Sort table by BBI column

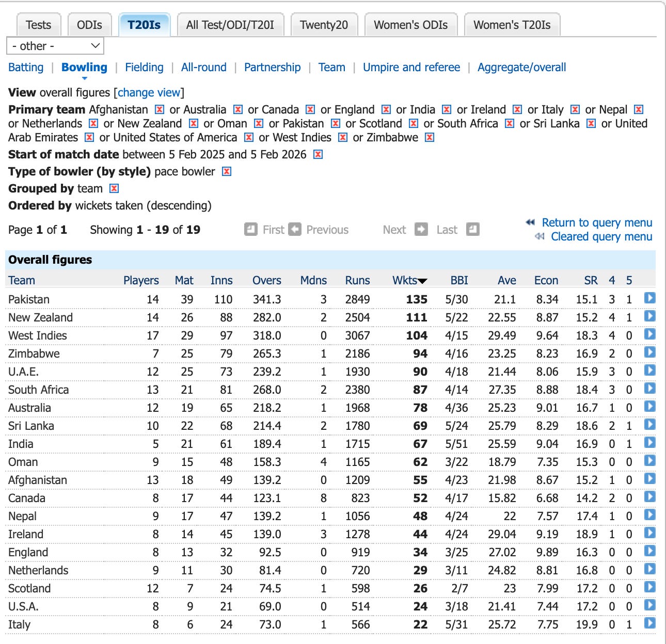[x=459, y=280]
